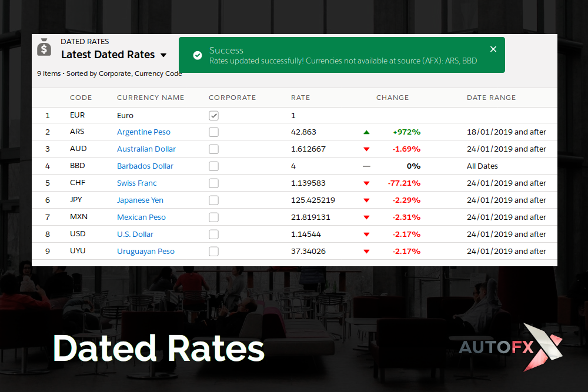The height and width of the screenshot is (392, 588).
Task: Uncheck the Corporate checkbox for Euro
Action: pyautogui.click(x=213, y=116)
